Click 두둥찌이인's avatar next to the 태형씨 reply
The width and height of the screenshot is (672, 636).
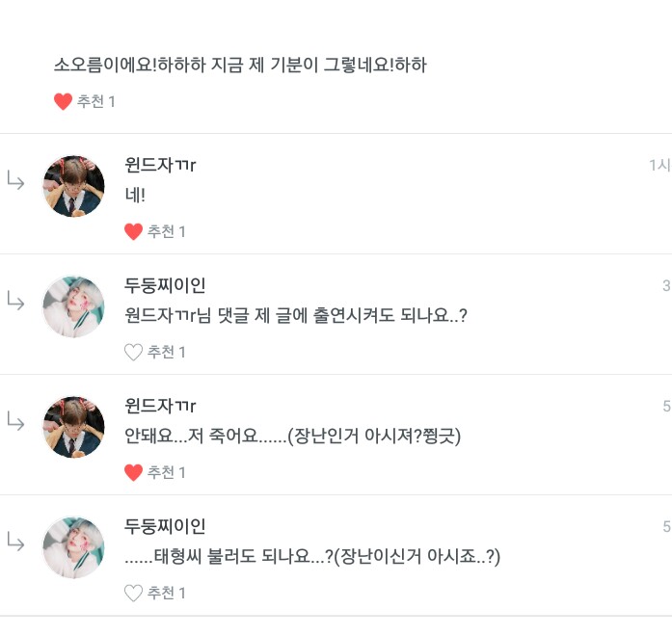coord(73,547)
